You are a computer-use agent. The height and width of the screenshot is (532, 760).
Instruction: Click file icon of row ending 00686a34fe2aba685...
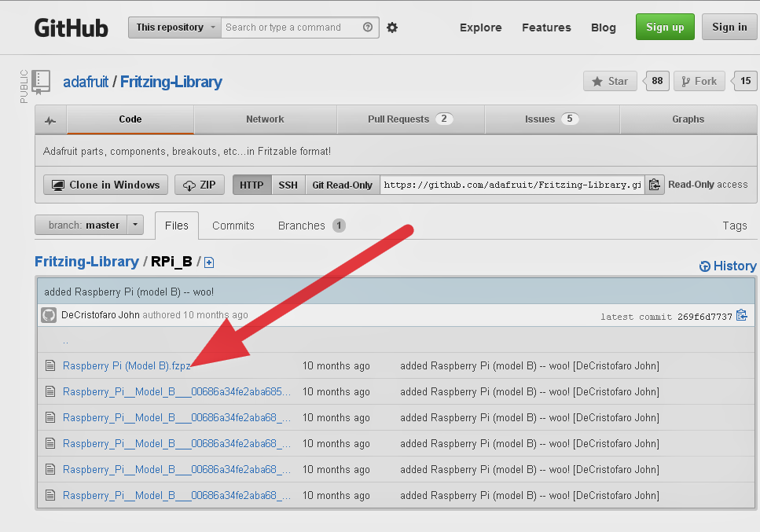[50, 391]
